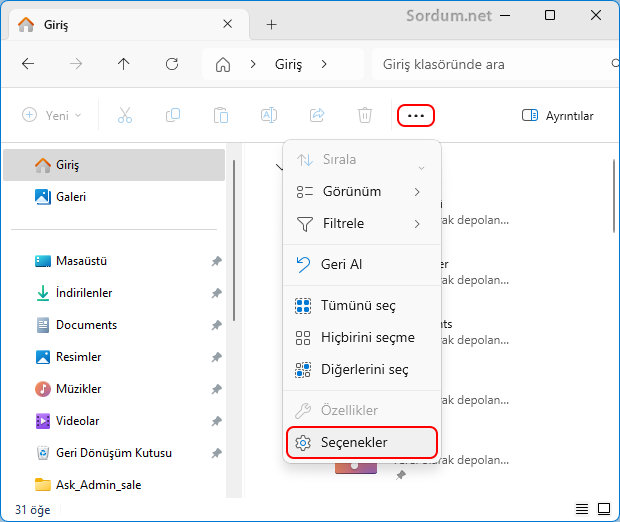
Task: Open Müzikler in the sidebar
Action: point(114,389)
